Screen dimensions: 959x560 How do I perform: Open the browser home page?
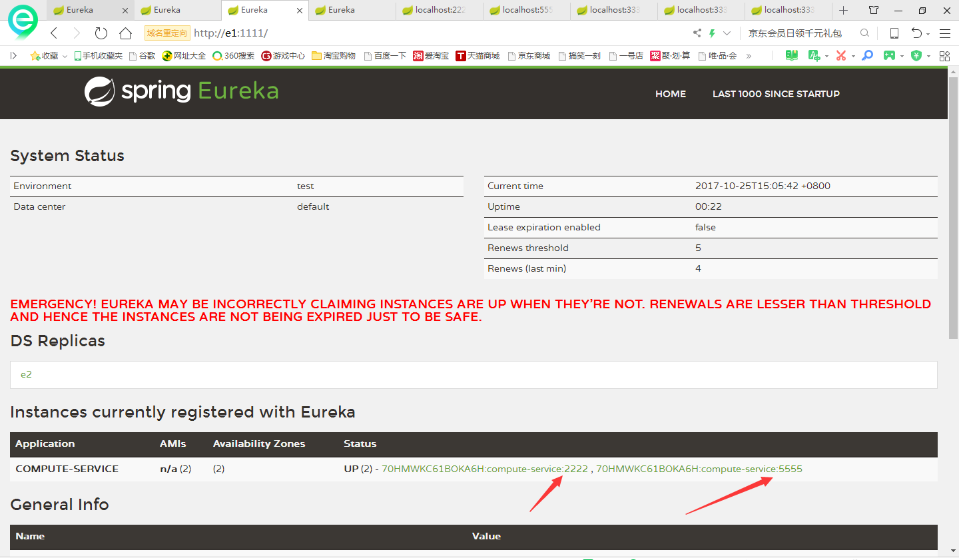[x=125, y=33]
